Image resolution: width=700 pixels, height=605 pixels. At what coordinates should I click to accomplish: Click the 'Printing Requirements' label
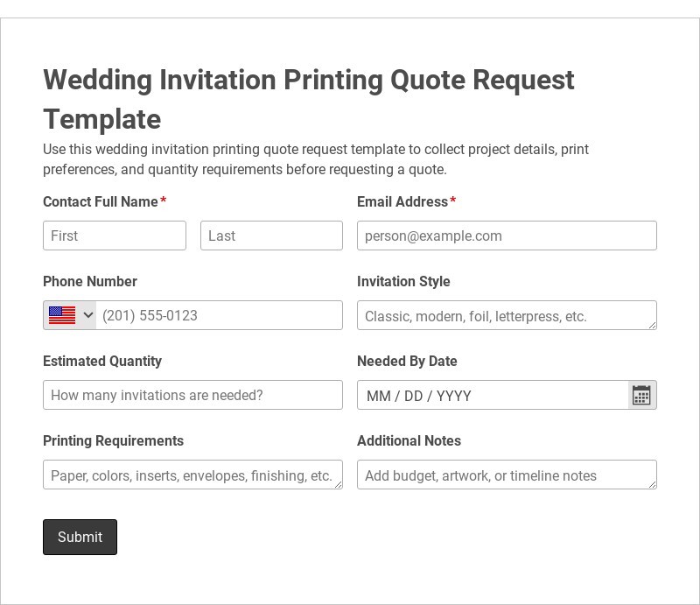(x=113, y=440)
